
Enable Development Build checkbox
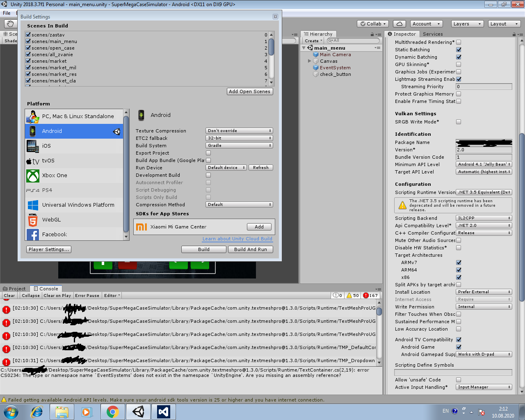pos(208,175)
